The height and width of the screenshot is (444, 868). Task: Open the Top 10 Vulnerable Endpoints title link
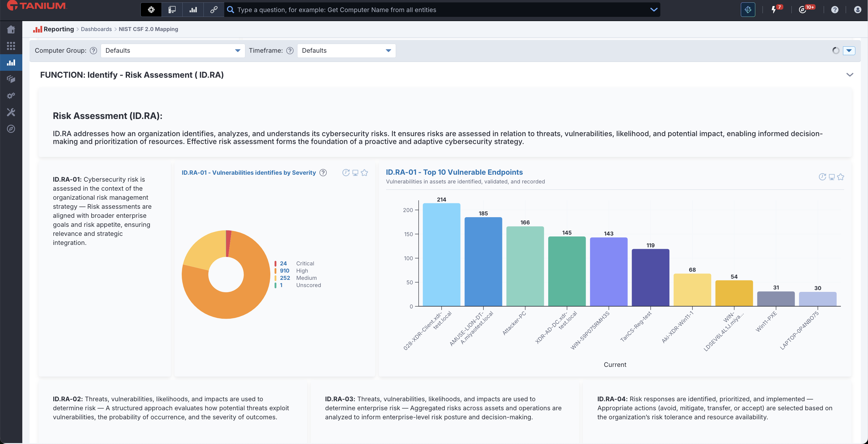[x=454, y=172]
